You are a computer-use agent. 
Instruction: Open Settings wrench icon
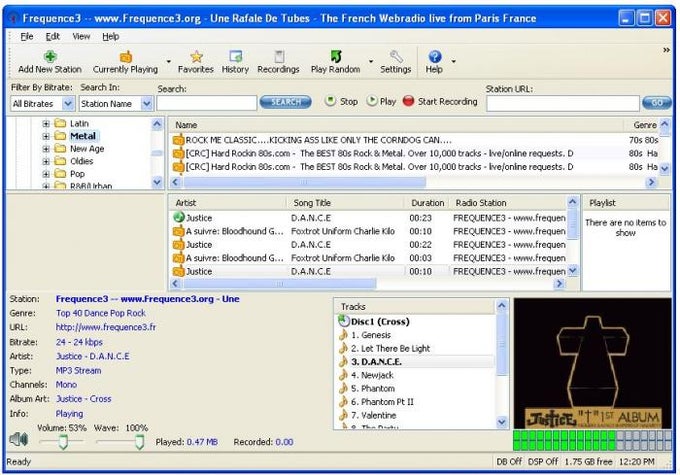(x=396, y=56)
